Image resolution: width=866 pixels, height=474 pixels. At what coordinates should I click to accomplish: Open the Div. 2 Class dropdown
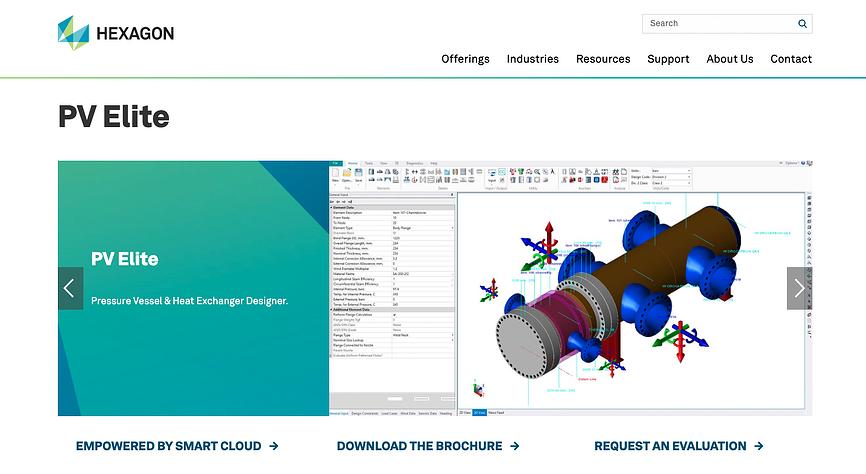pyautogui.click(x=670, y=183)
